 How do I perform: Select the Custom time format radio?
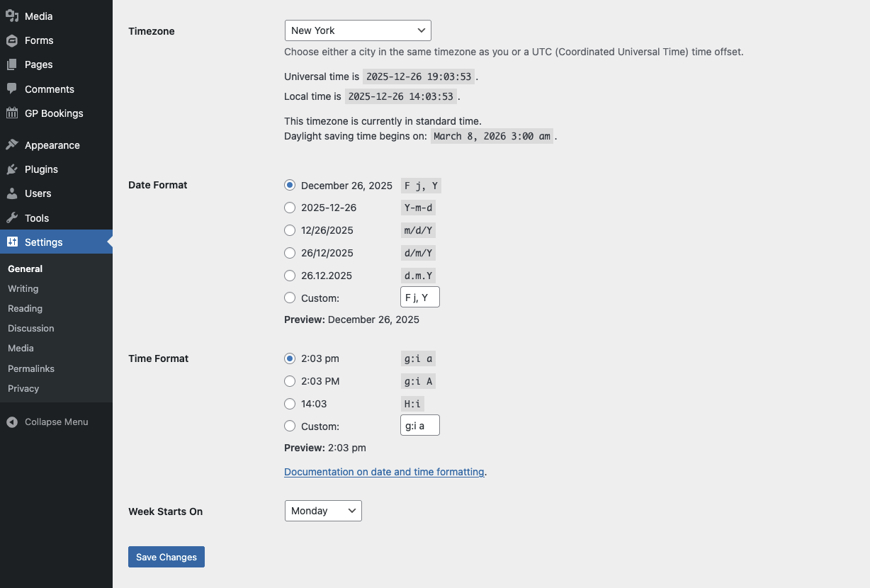[290, 426]
